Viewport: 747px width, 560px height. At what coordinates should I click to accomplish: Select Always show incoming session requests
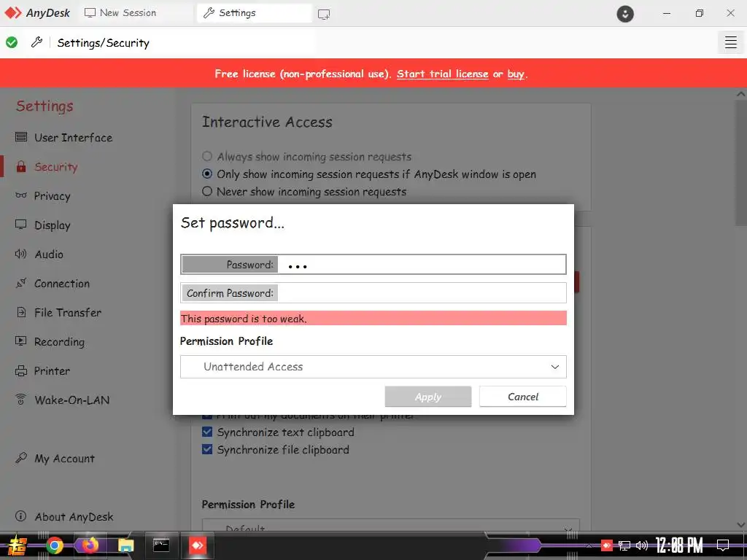(307, 157)
